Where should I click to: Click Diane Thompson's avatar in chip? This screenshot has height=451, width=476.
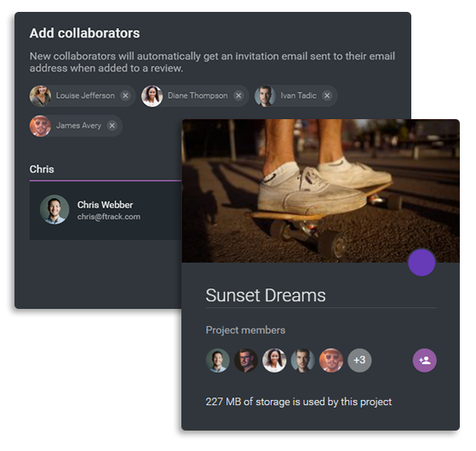pos(152,96)
